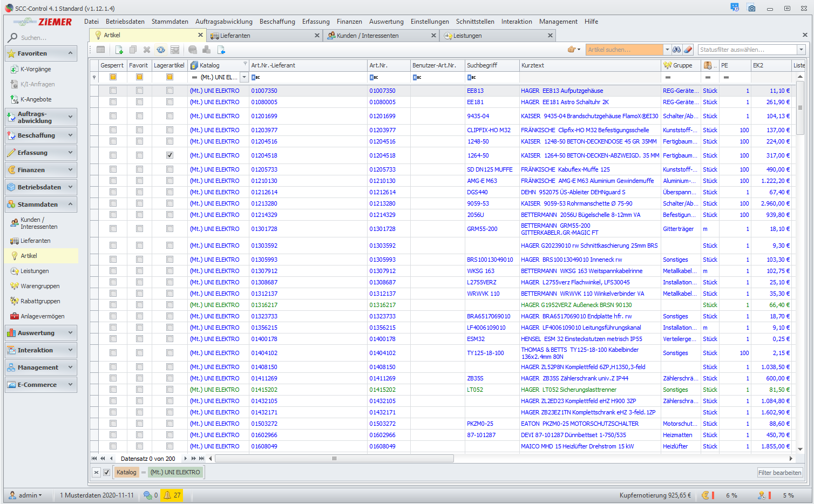
Task: Open the Statusfilter auswählen dropdown
Action: [x=801, y=50]
